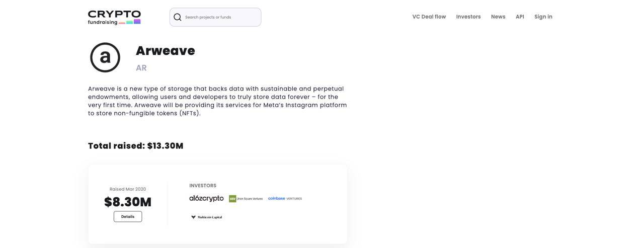Open the VC Deal flow page
Image resolution: width=644 pixels, height=248 pixels.
(429, 17)
